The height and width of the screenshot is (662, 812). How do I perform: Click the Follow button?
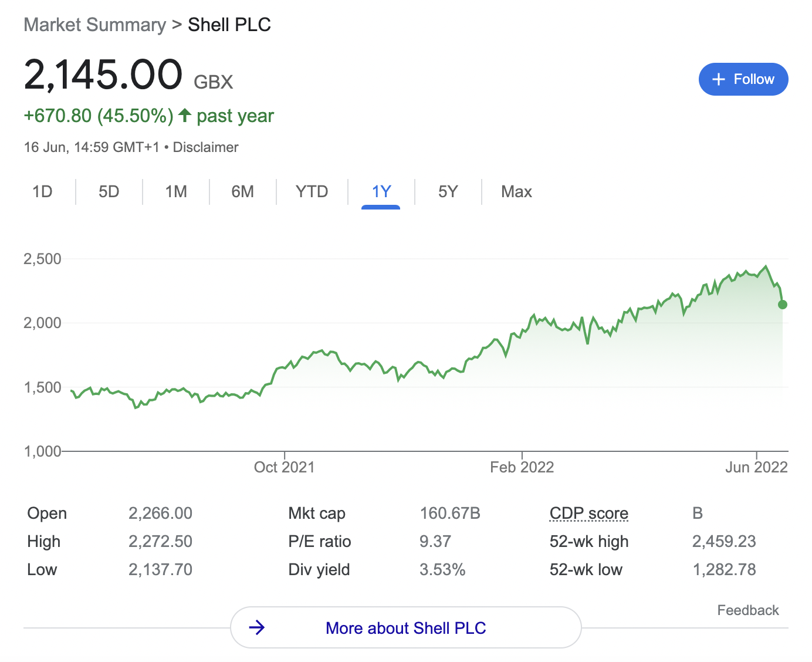[x=743, y=79]
